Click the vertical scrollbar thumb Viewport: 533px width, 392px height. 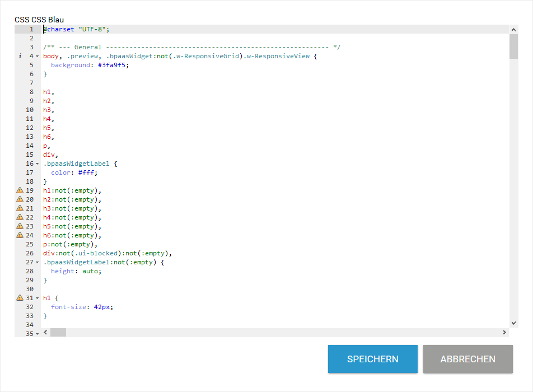(x=513, y=48)
